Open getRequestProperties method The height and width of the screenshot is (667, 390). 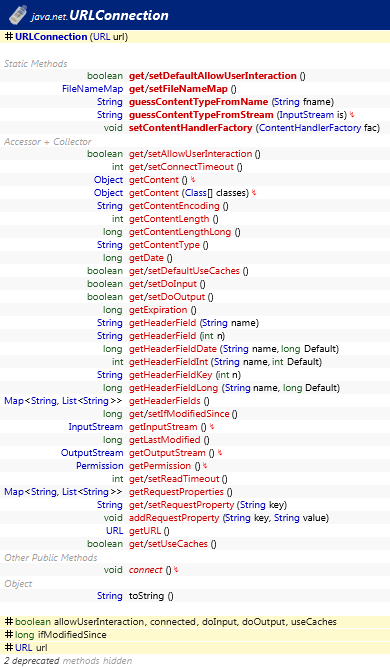[176, 492]
